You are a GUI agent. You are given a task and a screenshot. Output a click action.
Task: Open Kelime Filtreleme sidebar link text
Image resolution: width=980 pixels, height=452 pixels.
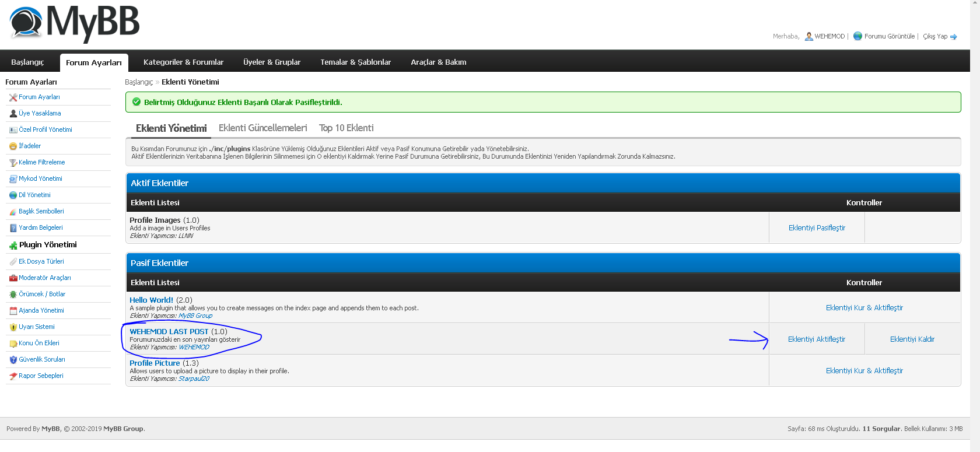click(x=42, y=163)
